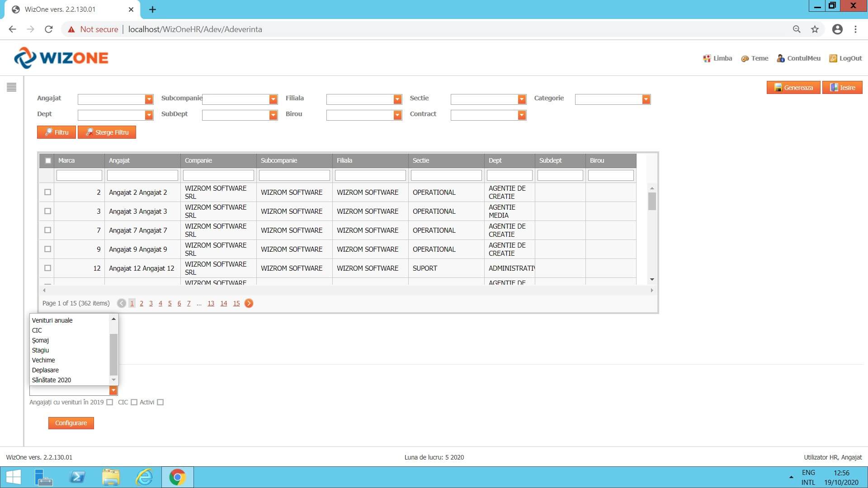Viewport: 868px width, 488px height.
Task: Bookmark this page with star icon
Action: (x=815, y=29)
